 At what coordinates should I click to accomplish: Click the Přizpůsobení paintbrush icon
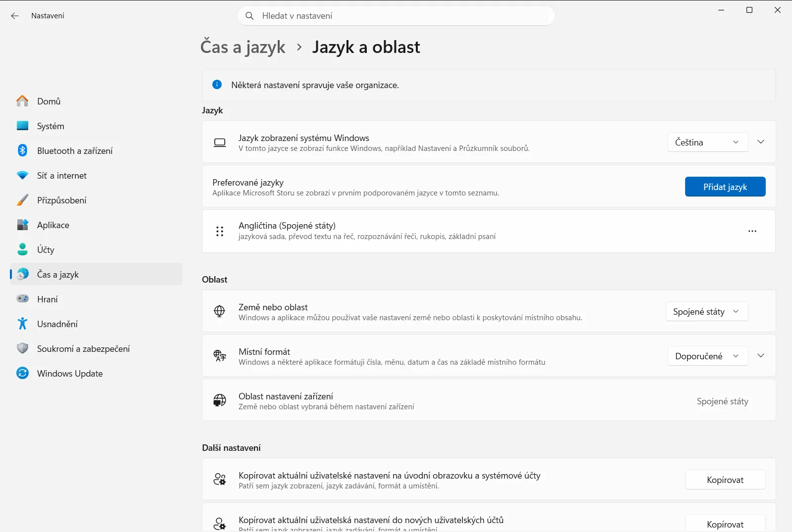pyautogui.click(x=22, y=200)
